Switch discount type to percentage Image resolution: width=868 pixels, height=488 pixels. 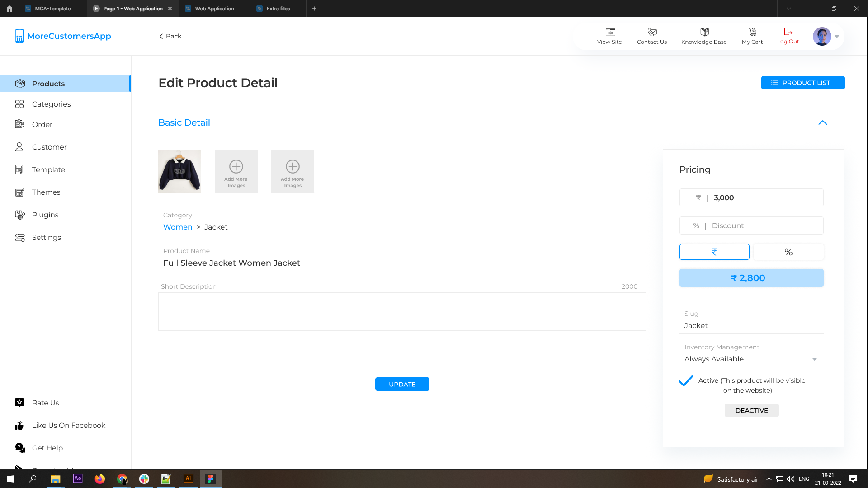(788, 252)
